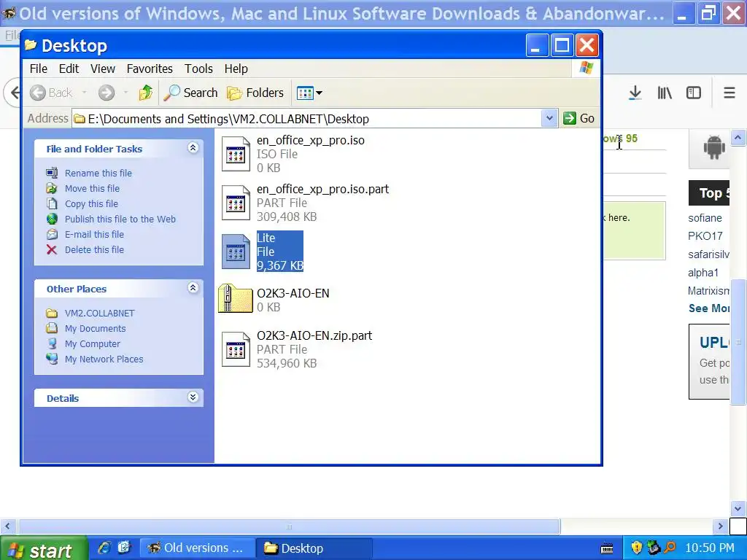Click E-mail this file
Viewport: 747px width, 560px height.
94,234
